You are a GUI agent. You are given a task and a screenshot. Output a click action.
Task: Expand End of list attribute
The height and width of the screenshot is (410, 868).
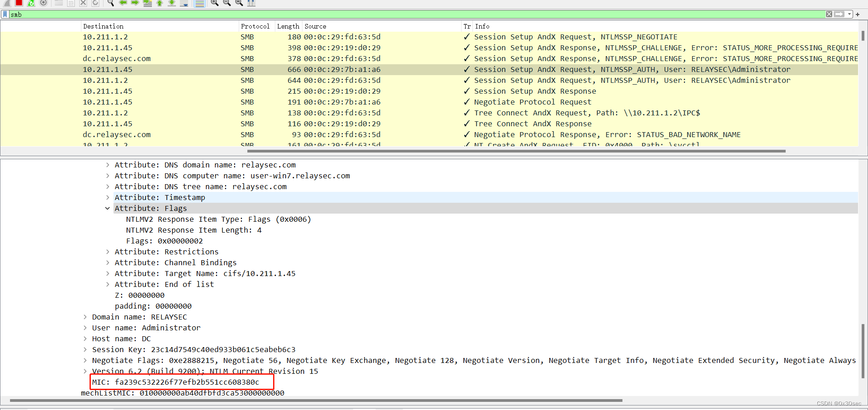click(108, 285)
